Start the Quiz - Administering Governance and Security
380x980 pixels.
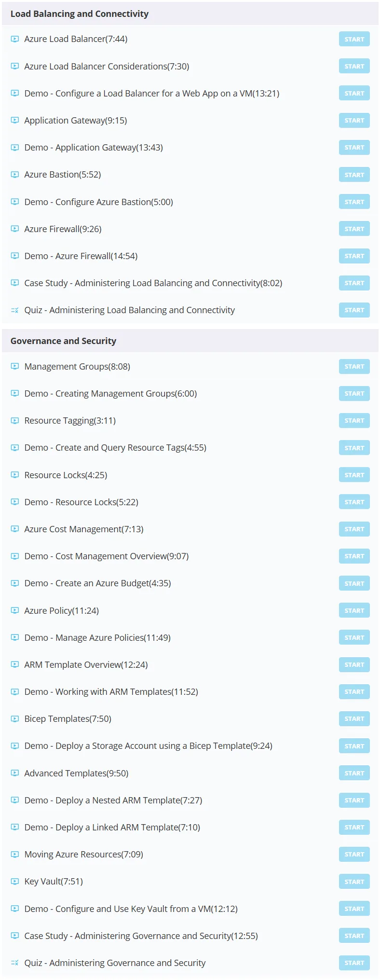click(354, 963)
